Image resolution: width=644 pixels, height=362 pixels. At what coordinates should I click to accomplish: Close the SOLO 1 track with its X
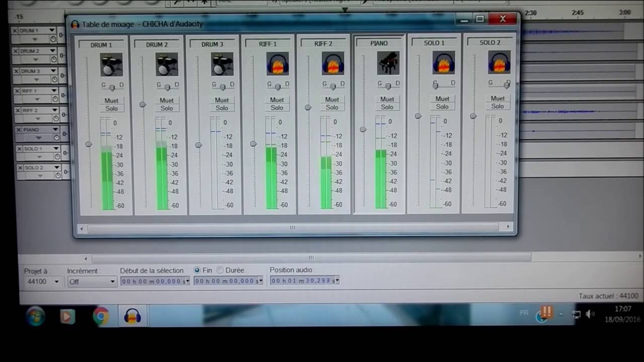click(20, 149)
